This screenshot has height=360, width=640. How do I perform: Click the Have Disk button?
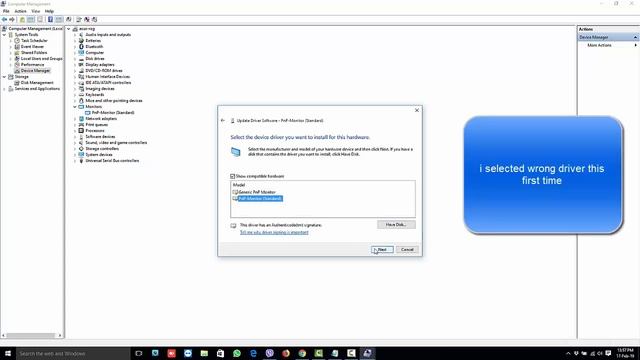click(x=396, y=224)
